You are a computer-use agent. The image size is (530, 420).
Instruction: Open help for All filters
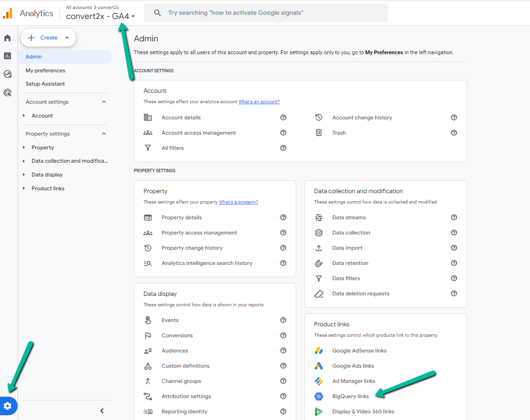coord(283,148)
